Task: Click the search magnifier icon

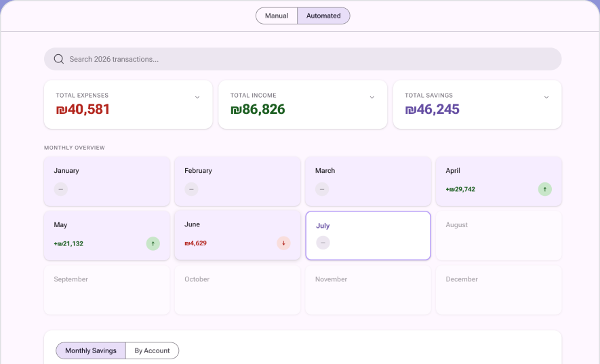Action: 58,59
